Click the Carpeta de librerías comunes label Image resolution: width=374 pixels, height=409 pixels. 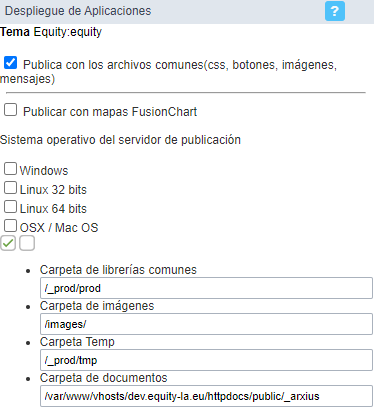118,270
